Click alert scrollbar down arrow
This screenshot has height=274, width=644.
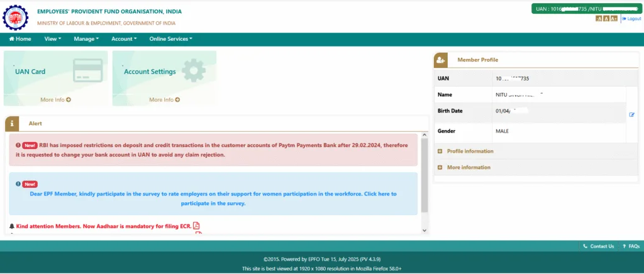click(425, 231)
